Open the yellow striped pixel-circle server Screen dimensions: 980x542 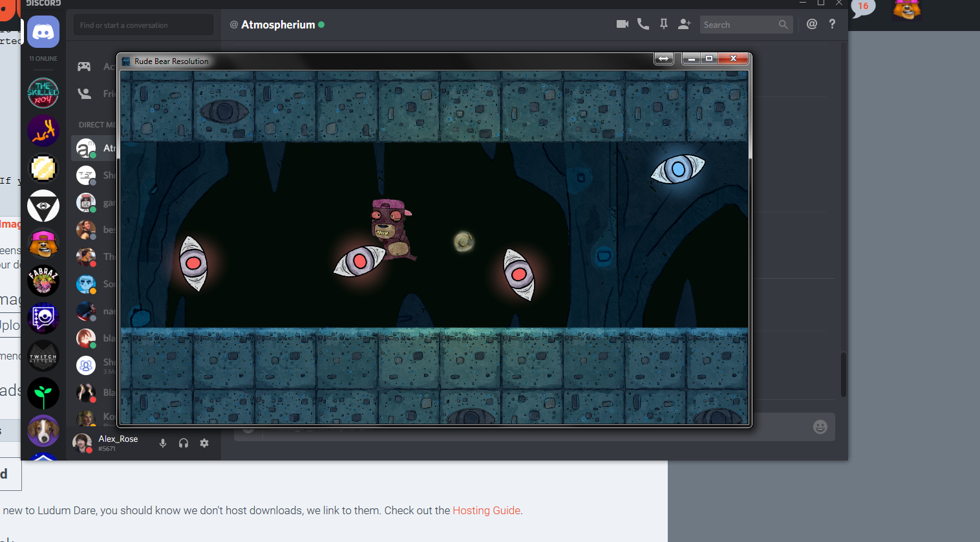click(43, 169)
